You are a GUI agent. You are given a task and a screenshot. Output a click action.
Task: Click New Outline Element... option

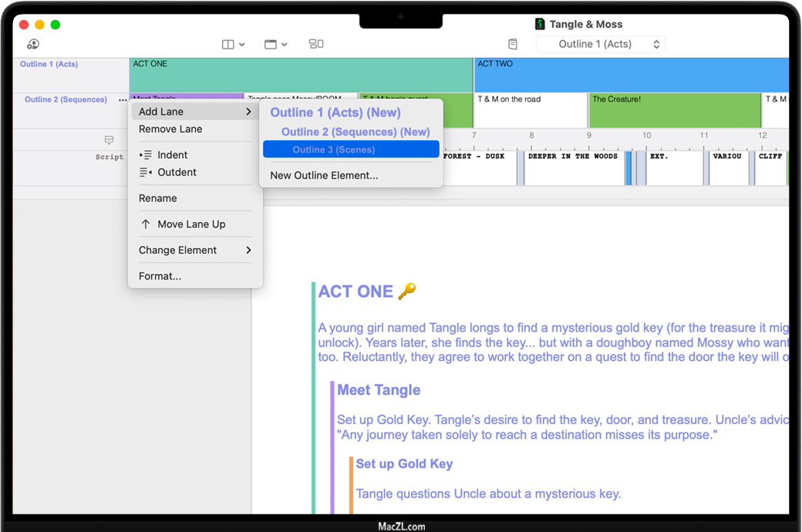pyautogui.click(x=324, y=176)
